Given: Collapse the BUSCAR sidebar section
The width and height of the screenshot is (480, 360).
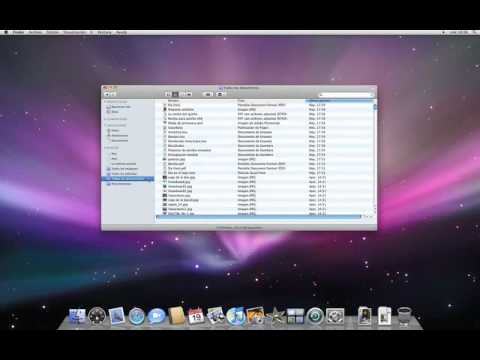Looking at the screenshot, I should pyautogui.click(x=111, y=148).
